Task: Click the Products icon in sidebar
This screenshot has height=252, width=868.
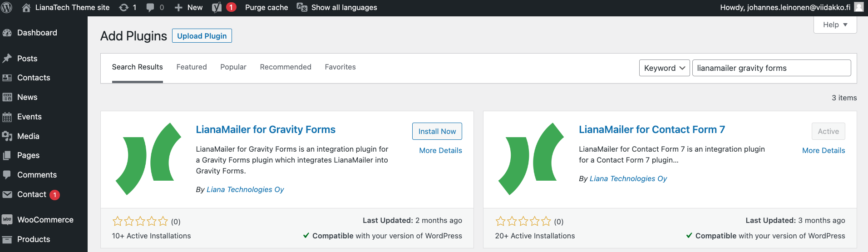Action: (7, 239)
